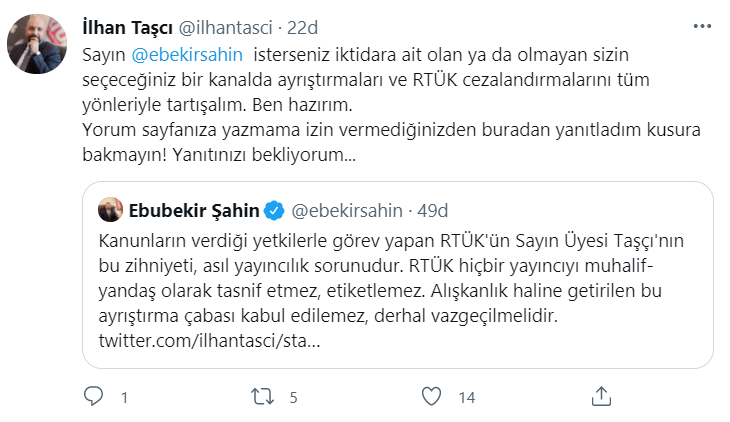The width and height of the screenshot is (730, 422).
Task: Open the 49d quoted tweet timestamp
Action: [433, 211]
